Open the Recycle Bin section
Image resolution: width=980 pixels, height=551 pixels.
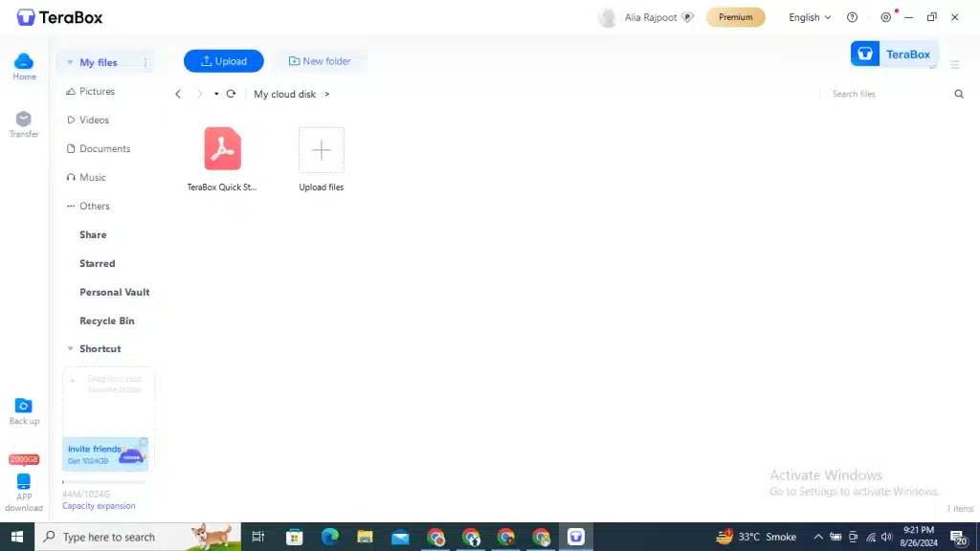[x=105, y=320]
